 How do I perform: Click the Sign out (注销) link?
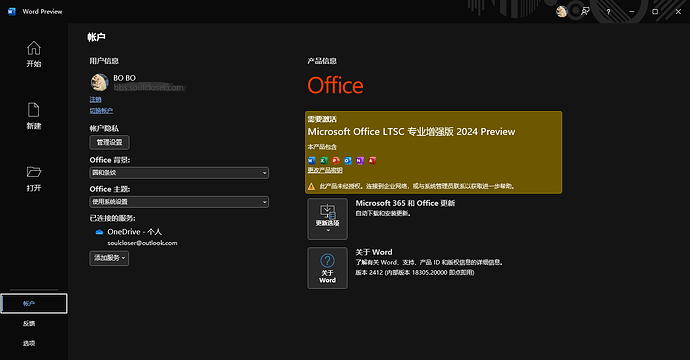coord(95,99)
